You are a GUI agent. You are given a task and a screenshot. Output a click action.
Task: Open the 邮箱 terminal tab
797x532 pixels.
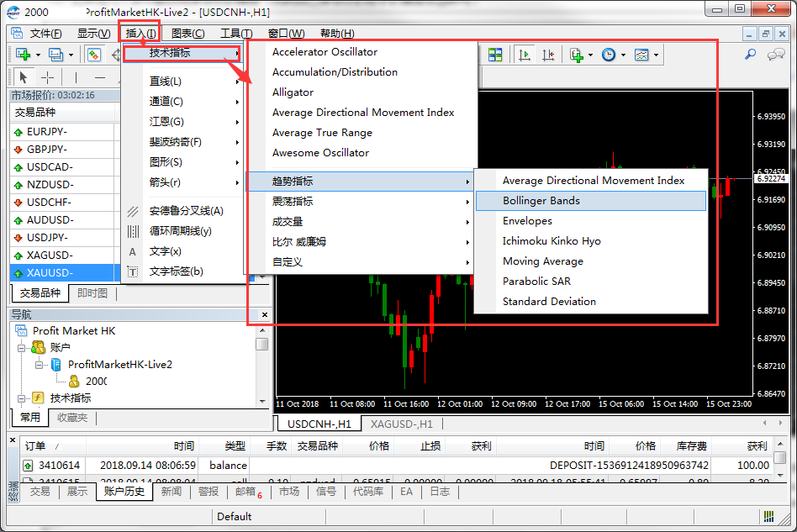245,492
